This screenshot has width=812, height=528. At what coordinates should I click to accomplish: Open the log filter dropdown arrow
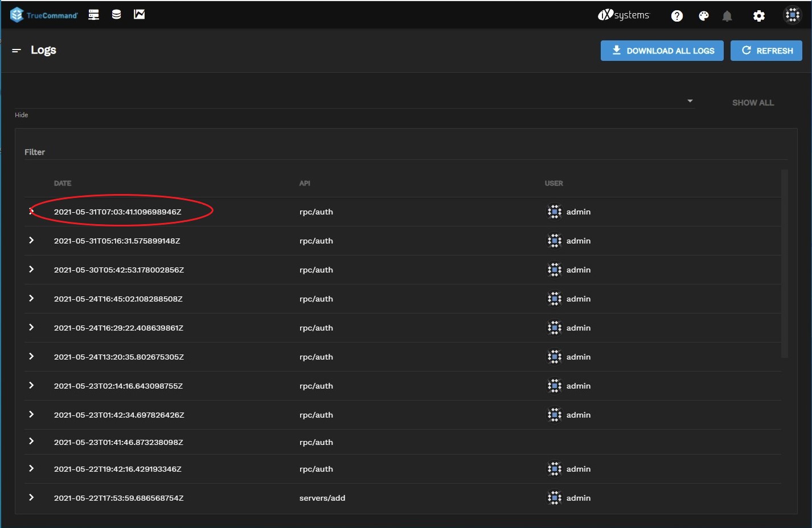point(690,101)
